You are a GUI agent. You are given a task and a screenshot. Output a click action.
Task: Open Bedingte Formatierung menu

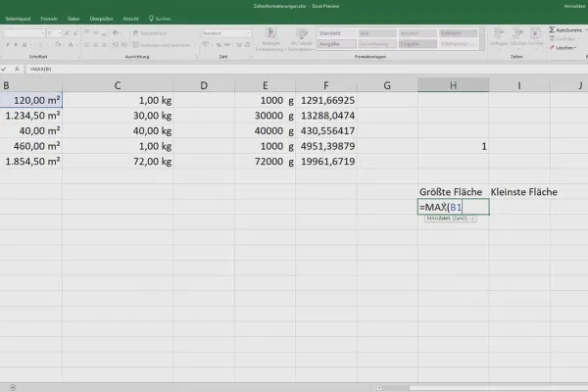(270, 39)
